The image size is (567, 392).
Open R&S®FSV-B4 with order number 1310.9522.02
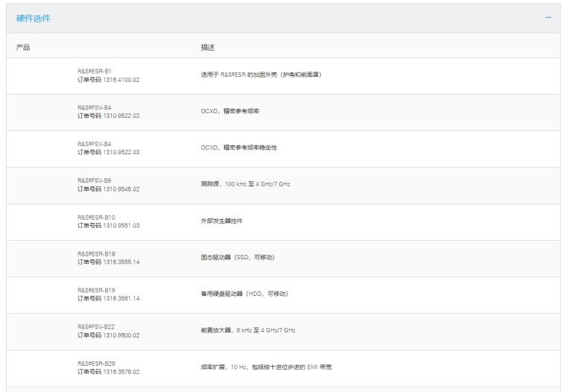point(95,107)
